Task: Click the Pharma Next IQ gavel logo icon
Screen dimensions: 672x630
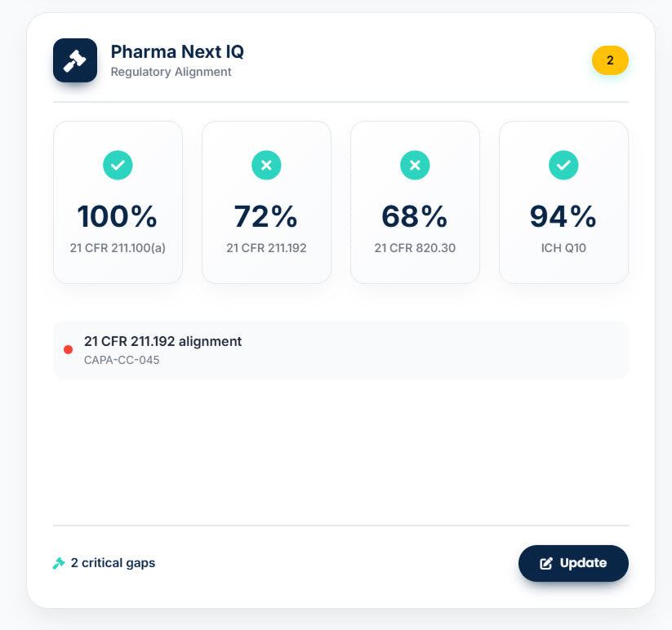Action: click(74, 60)
